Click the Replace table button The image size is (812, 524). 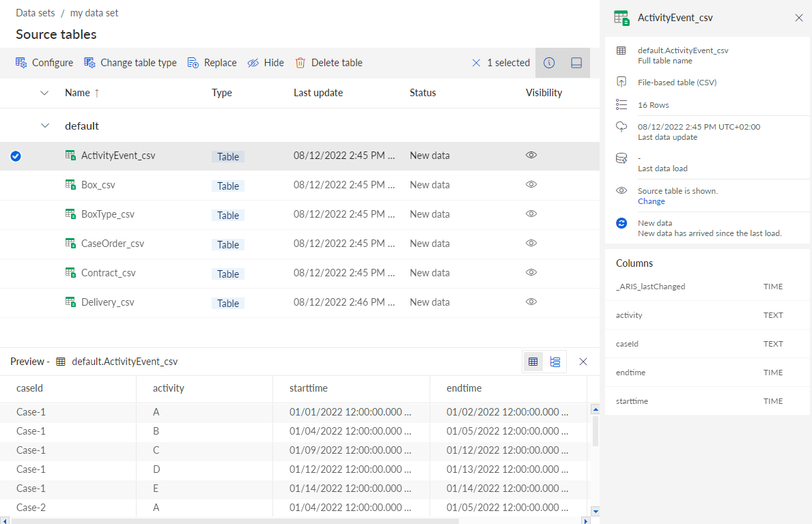coord(212,63)
